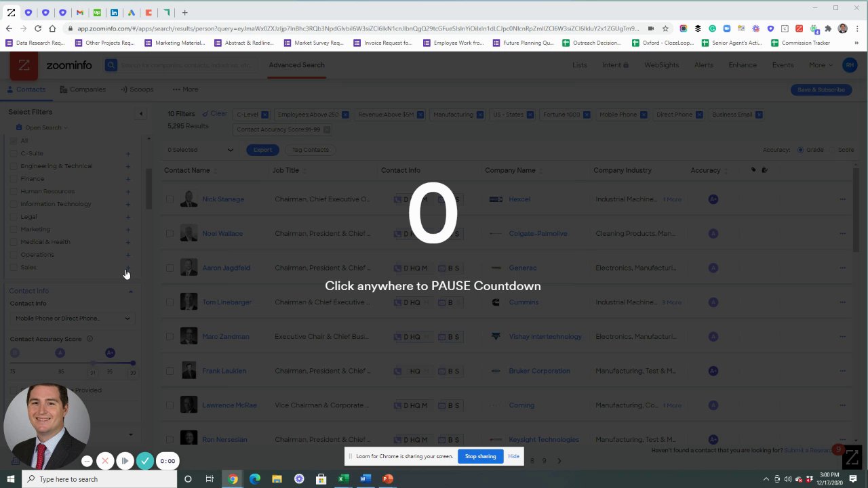Switch to the Scoops tab
Viewport: 868px width, 488px height.
(137, 89)
